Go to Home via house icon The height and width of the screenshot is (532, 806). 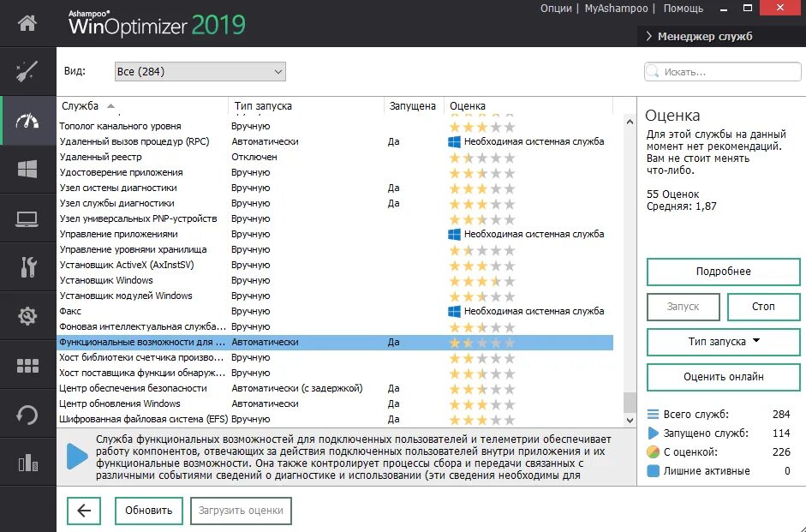(x=27, y=23)
